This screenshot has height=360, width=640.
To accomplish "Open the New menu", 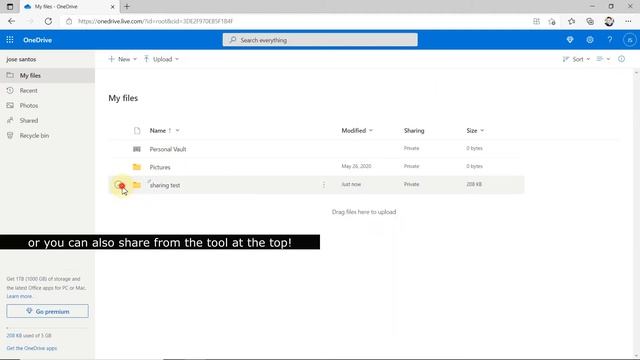I will (122, 59).
